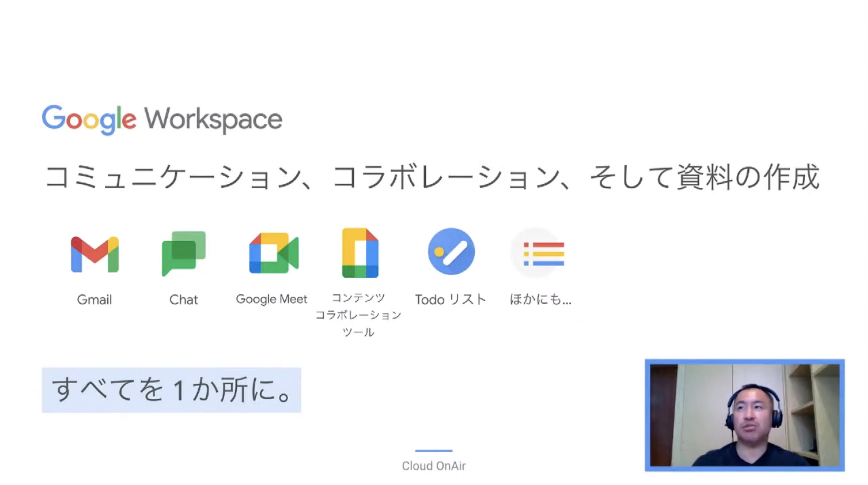868x485 pixels.
Task: Click the 'ほかにも...' label text
Action: [540, 299]
